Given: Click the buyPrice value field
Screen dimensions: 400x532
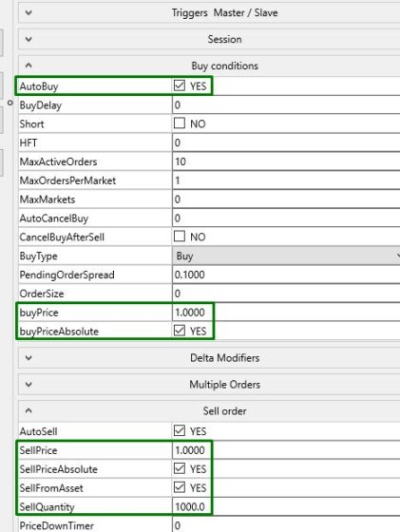Looking at the screenshot, I should tap(286, 313).
